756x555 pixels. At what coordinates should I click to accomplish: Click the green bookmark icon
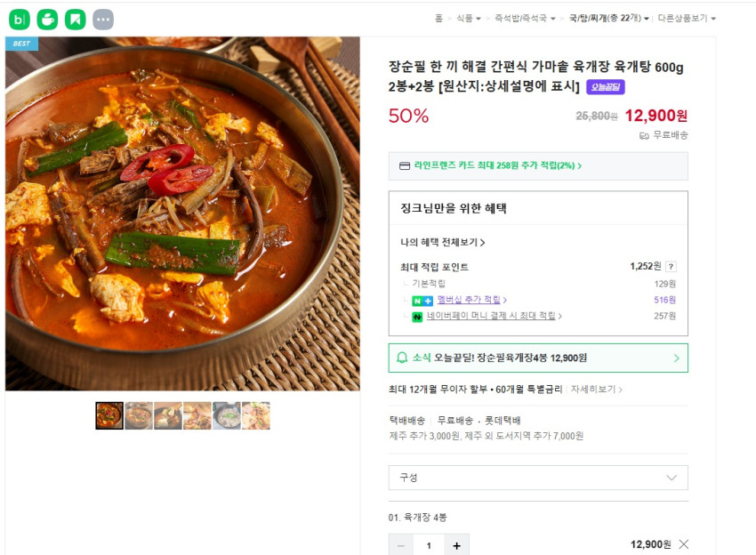(x=74, y=19)
